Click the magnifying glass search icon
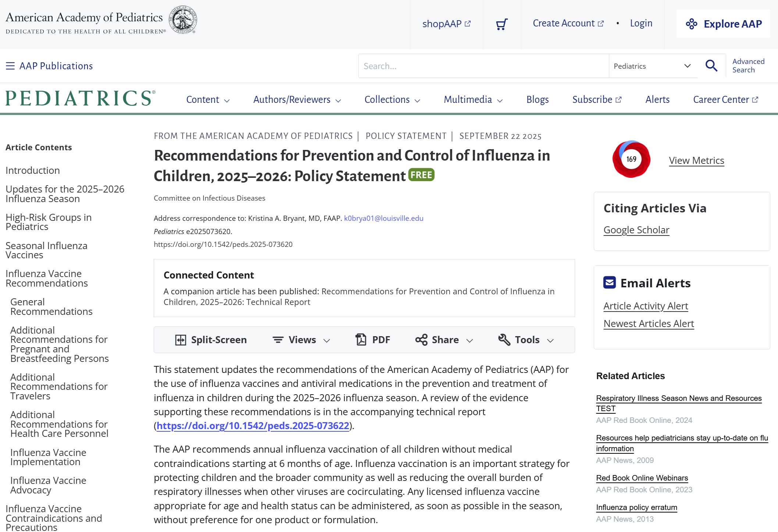Viewport: 778px width, 532px height. pyautogui.click(x=711, y=66)
